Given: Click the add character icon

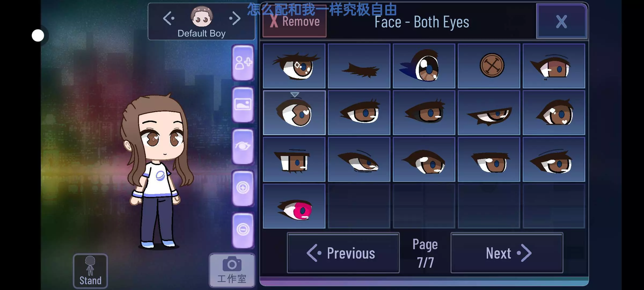Looking at the screenshot, I should [x=243, y=63].
